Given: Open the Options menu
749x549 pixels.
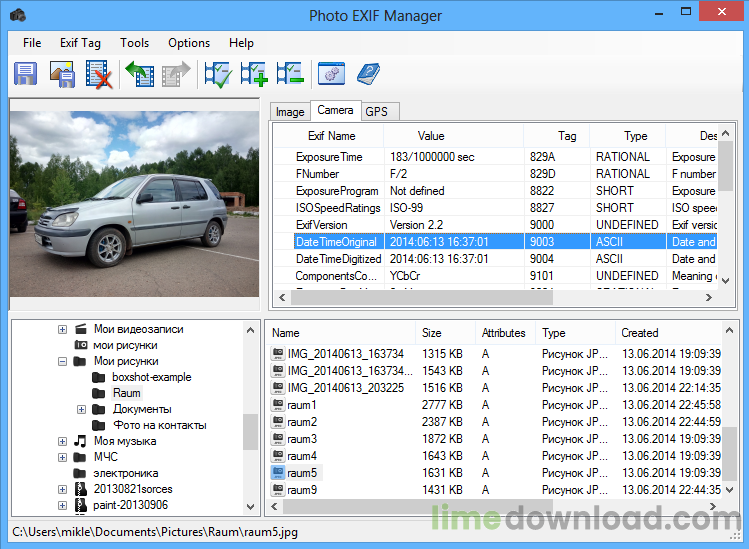Looking at the screenshot, I should (x=189, y=43).
